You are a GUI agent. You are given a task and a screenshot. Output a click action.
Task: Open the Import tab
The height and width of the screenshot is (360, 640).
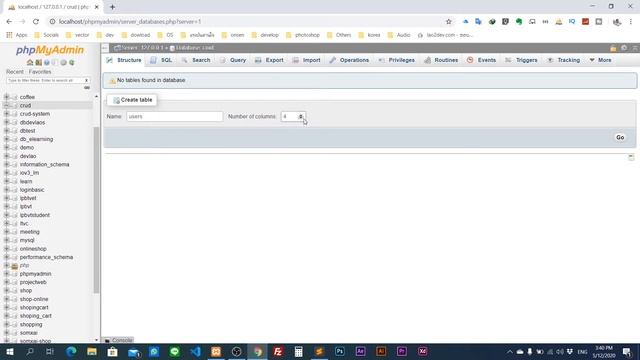click(x=307, y=60)
